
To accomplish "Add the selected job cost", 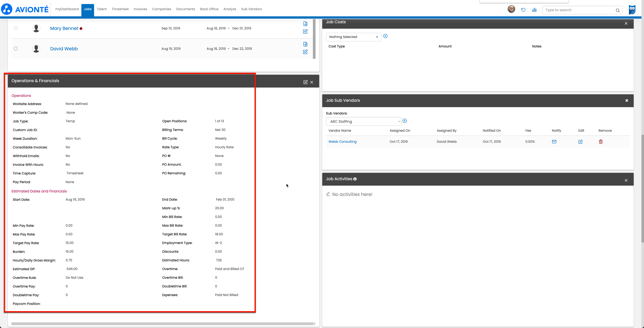I will click(386, 36).
